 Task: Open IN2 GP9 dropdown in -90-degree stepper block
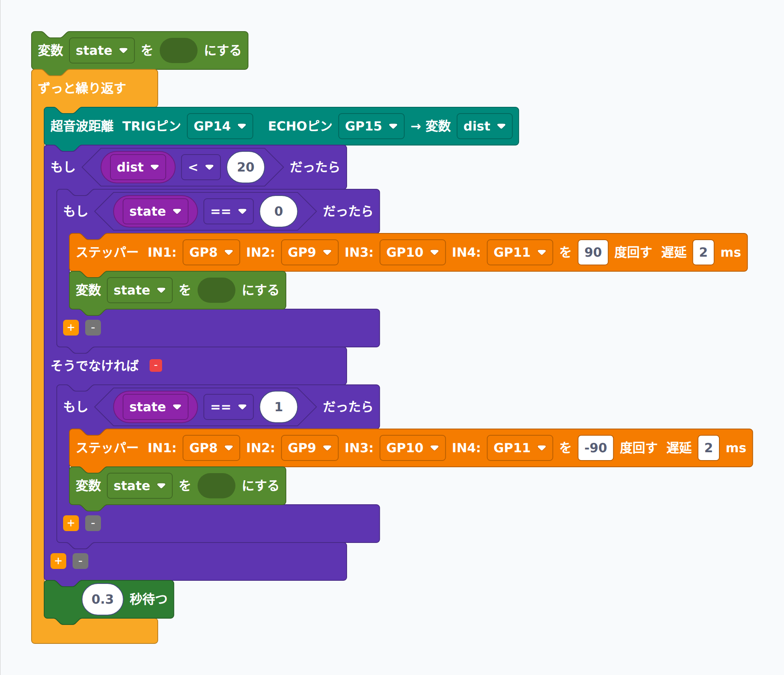(310, 448)
